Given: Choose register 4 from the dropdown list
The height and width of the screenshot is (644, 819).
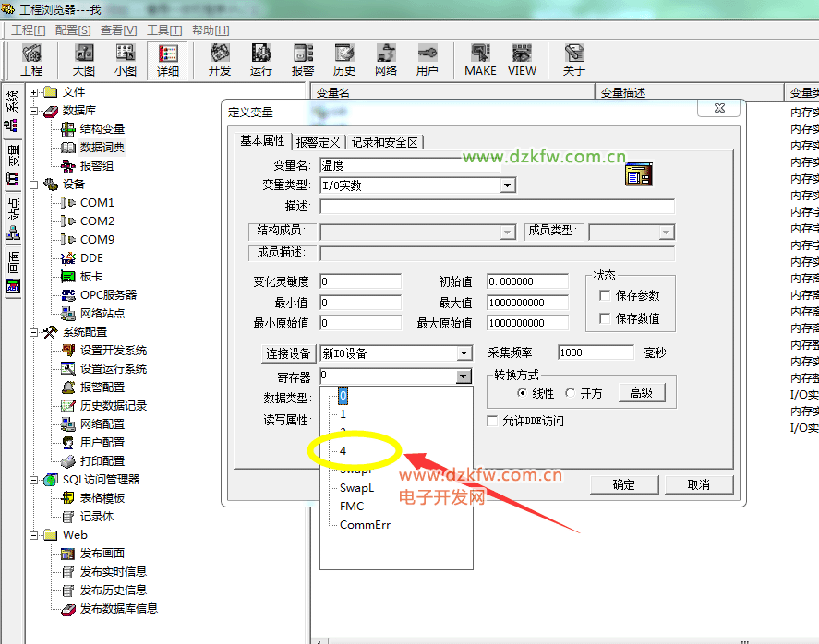Looking at the screenshot, I should (343, 451).
